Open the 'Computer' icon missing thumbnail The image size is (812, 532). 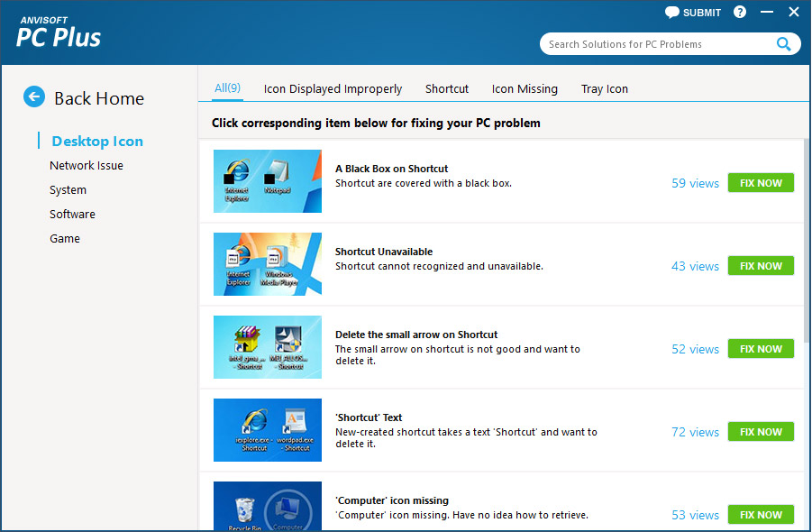268,506
